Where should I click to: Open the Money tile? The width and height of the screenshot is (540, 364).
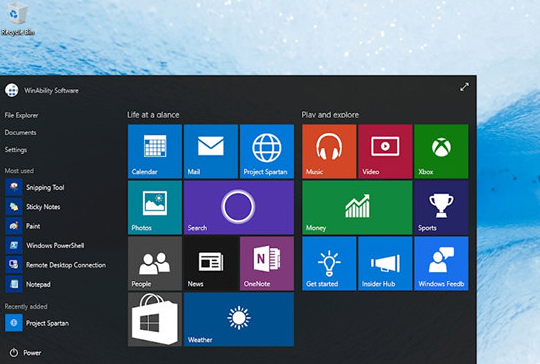tap(357, 208)
